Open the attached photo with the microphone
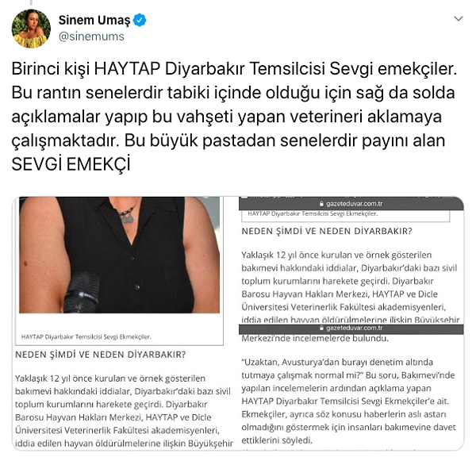This screenshot has height=461, width=476. coord(119,255)
